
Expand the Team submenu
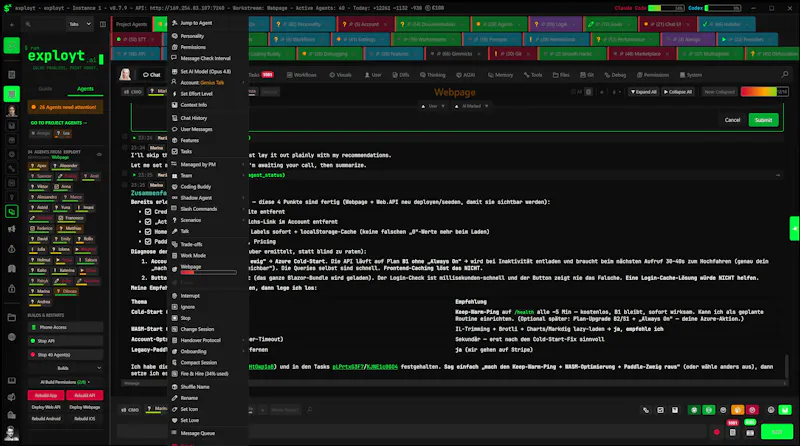pyautogui.click(x=243, y=176)
